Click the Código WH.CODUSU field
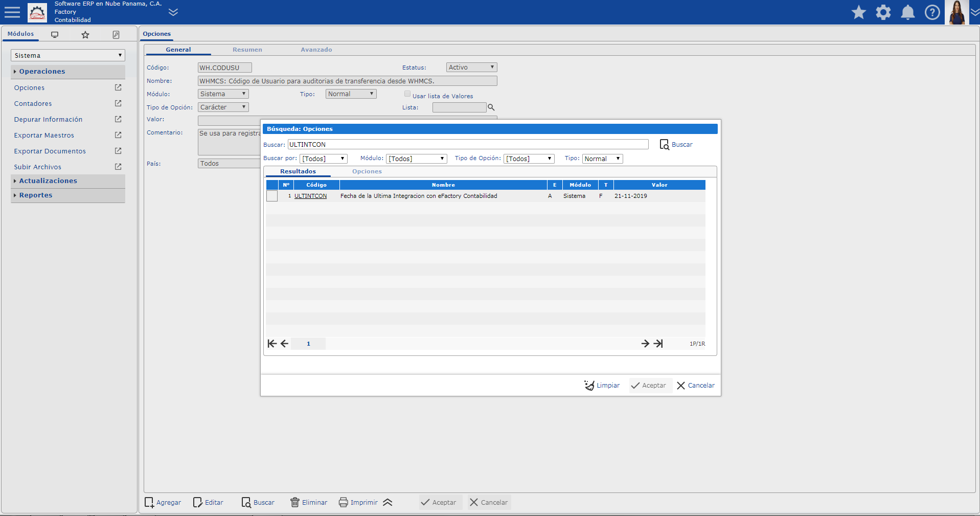980x516 pixels. click(x=224, y=68)
